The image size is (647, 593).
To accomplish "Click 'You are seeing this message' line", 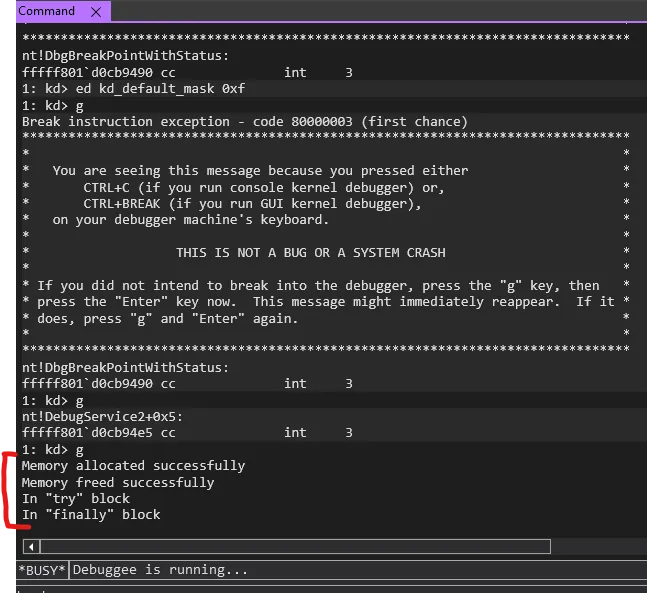I will 260,171.
